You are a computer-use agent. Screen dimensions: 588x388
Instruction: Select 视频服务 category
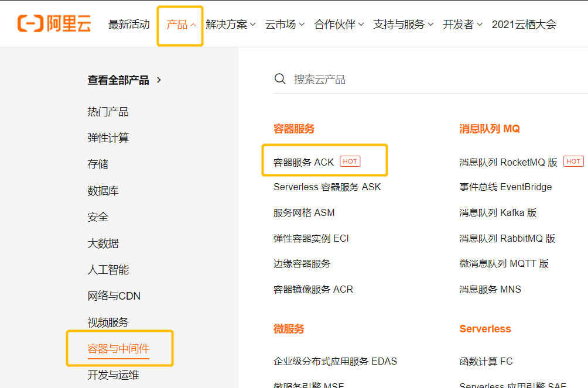(108, 322)
